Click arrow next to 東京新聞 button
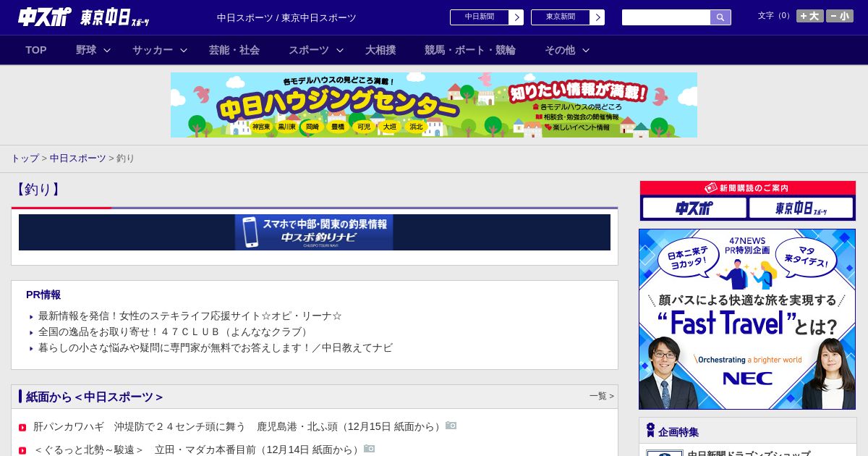The width and height of the screenshot is (868, 456). tap(597, 17)
